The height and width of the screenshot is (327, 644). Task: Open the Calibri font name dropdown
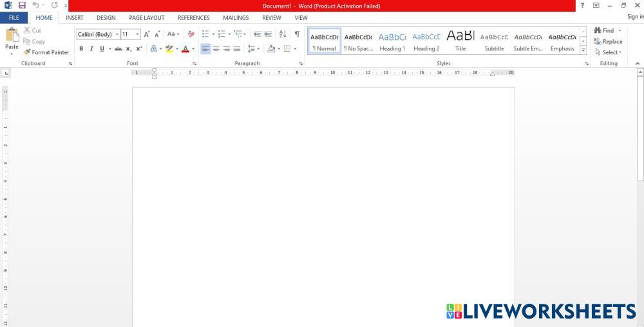click(x=117, y=34)
